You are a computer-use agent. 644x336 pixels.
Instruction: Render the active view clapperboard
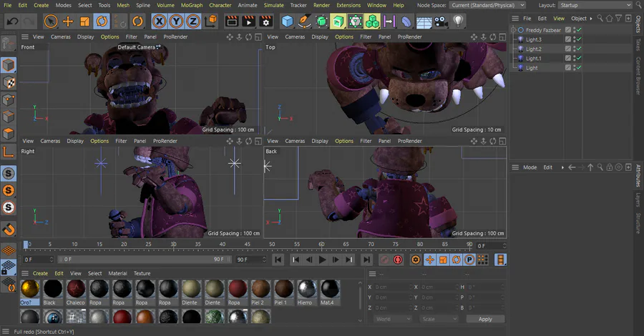pyautogui.click(x=232, y=21)
